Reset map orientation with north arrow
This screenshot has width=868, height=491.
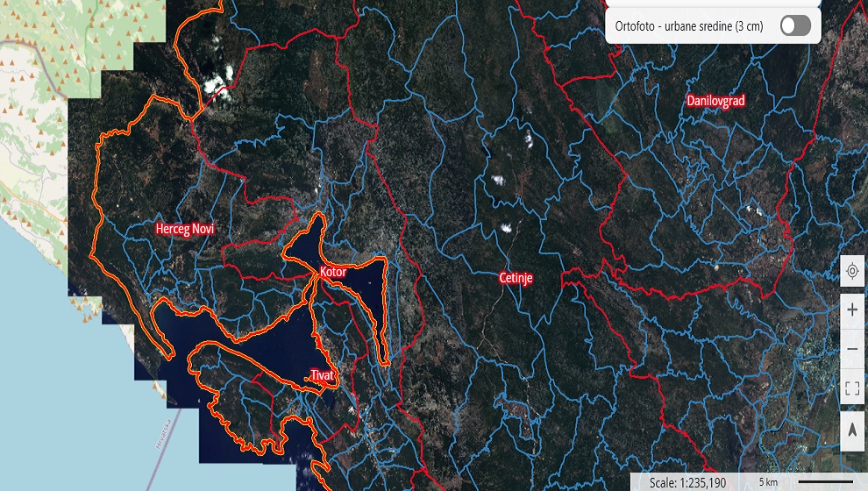click(852, 431)
